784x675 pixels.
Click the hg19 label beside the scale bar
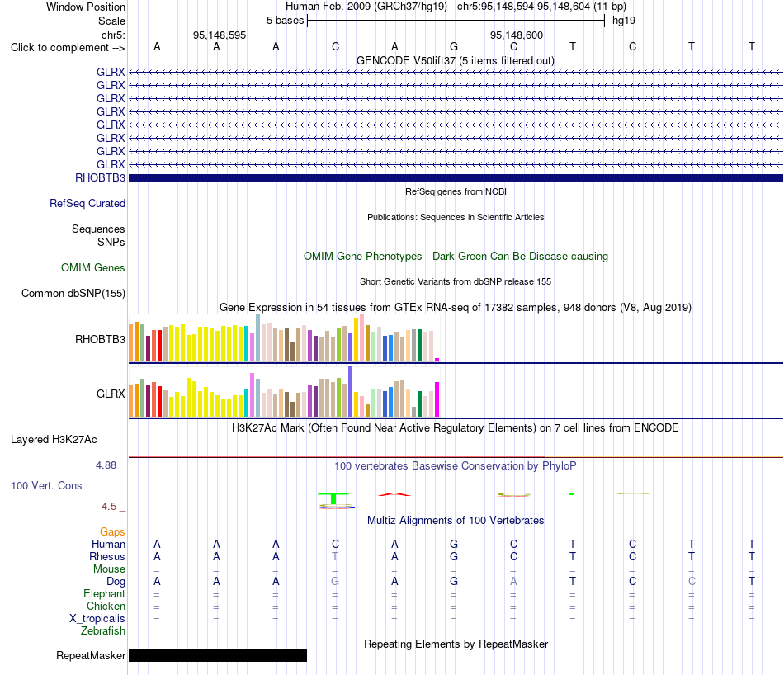[624, 21]
